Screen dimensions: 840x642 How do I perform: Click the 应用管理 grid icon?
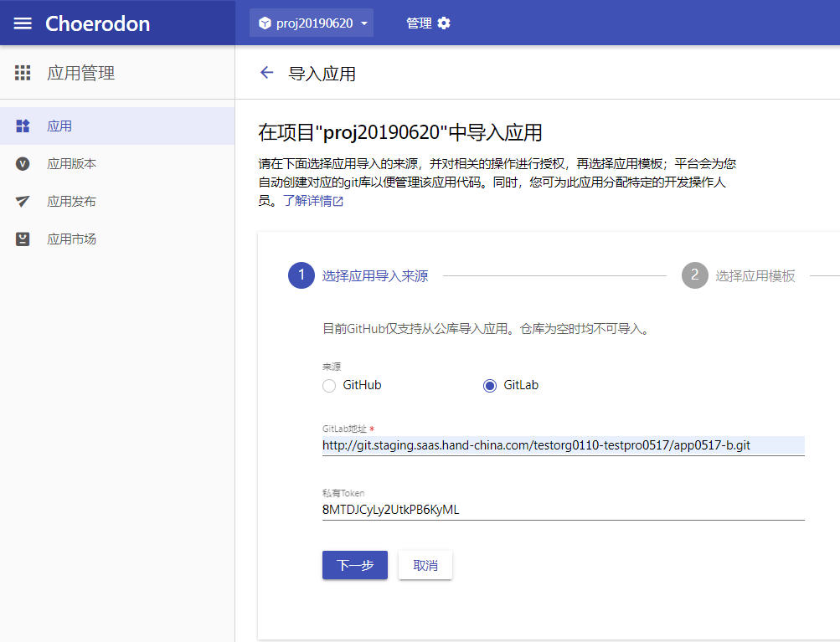23,73
